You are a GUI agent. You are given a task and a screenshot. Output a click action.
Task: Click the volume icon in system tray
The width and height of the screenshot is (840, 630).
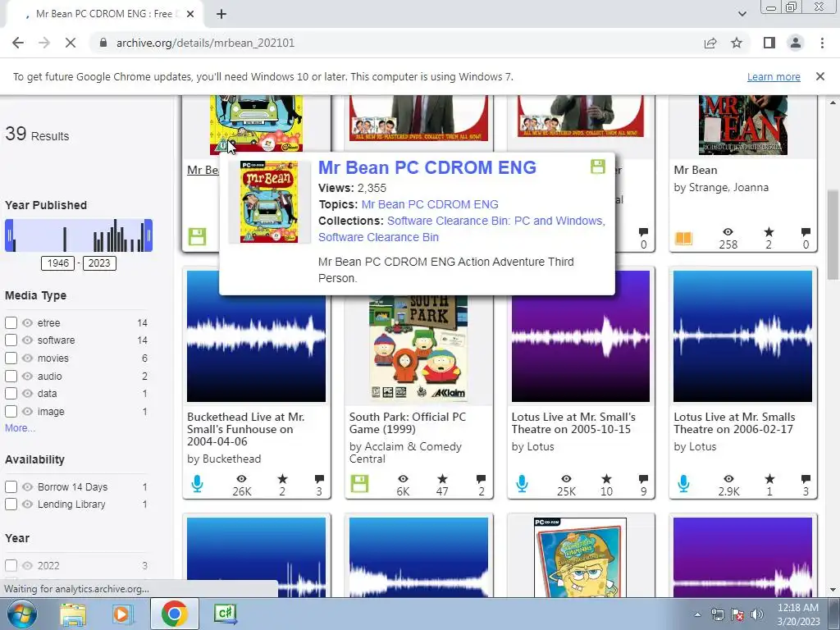pos(757,614)
